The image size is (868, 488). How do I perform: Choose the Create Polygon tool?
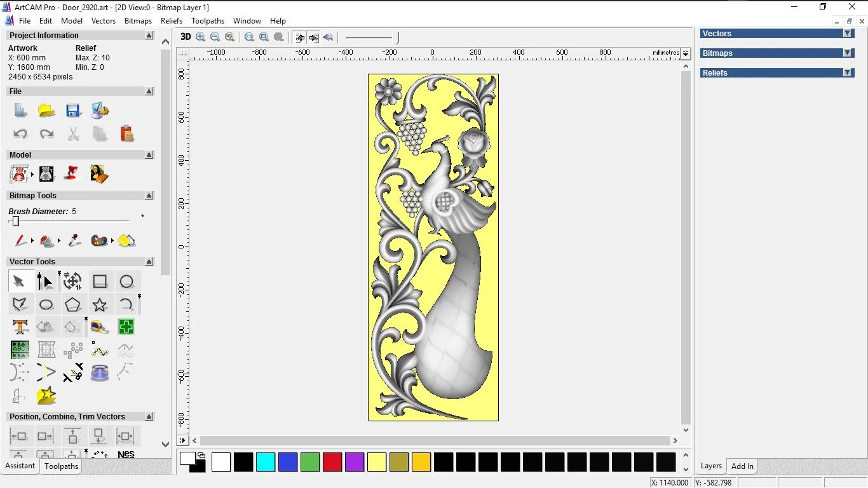pos(73,304)
